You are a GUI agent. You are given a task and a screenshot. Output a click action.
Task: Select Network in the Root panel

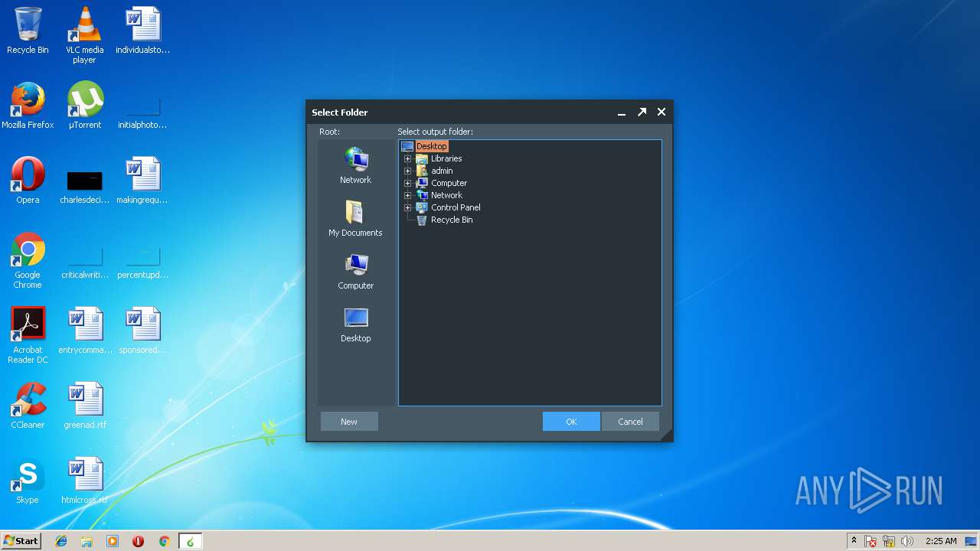point(355,166)
